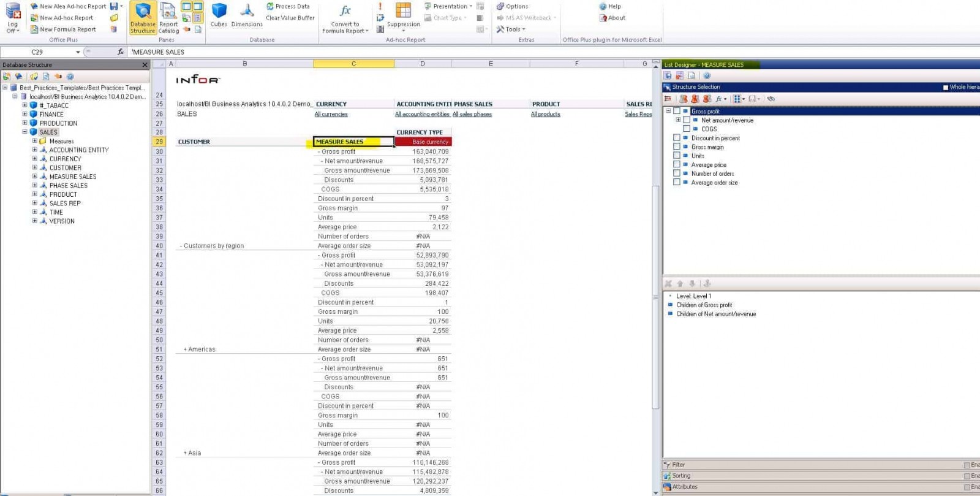This screenshot has width=980, height=496.
Task: Click the All sales phases link
Action: tap(472, 114)
